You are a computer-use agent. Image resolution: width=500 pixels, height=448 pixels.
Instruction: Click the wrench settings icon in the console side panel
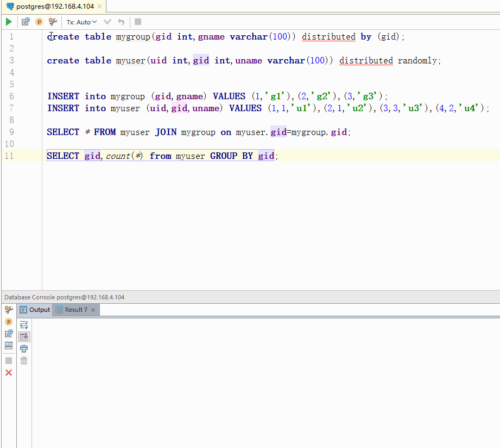tap(9, 310)
